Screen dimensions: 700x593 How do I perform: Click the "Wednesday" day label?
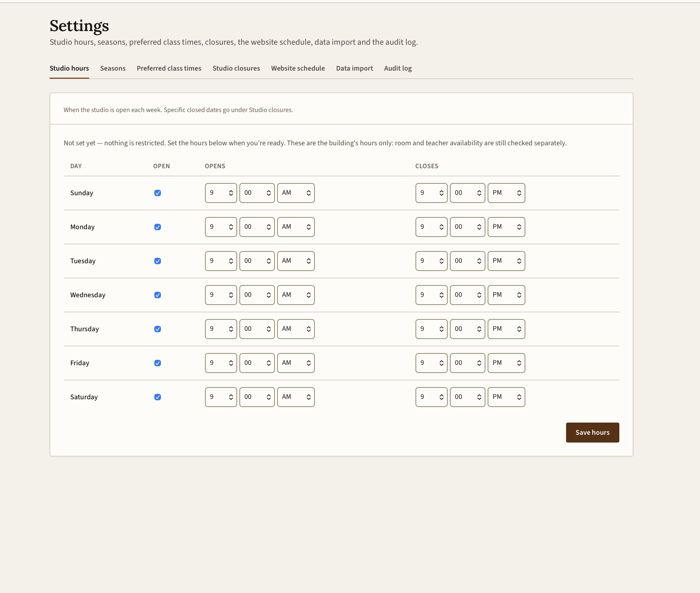click(88, 295)
